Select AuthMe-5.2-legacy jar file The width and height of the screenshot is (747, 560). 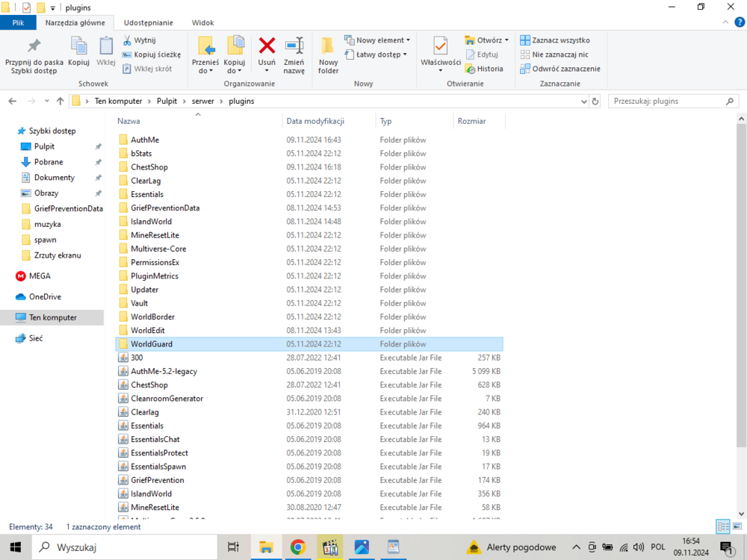coord(164,371)
